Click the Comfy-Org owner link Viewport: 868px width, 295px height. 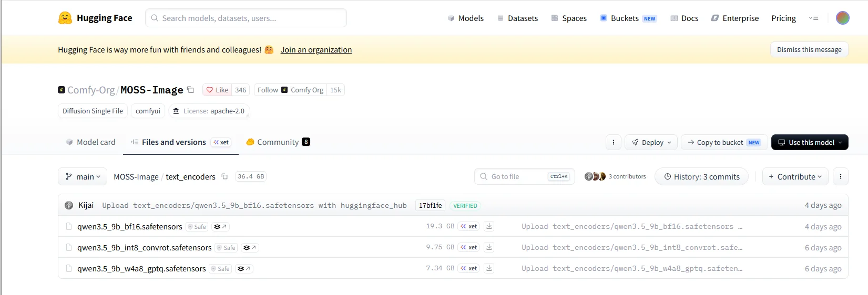point(91,90)
